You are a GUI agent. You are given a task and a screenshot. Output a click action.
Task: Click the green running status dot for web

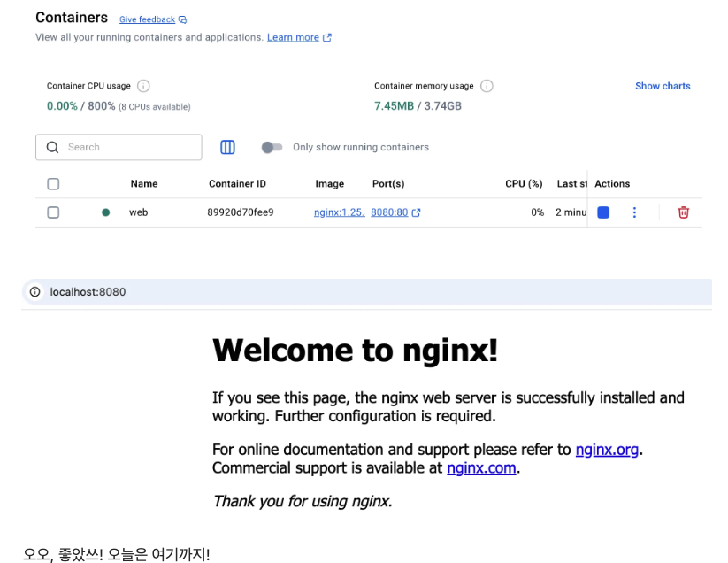coord(106,212)
